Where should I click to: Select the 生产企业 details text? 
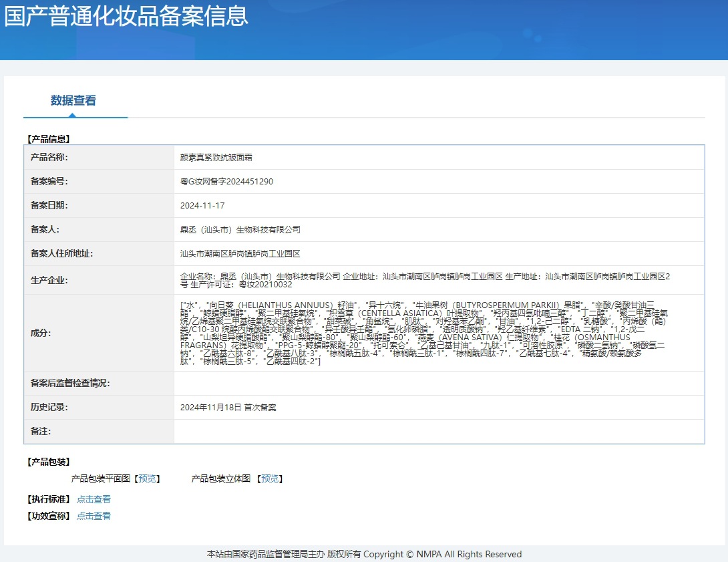tap(425, 281)
